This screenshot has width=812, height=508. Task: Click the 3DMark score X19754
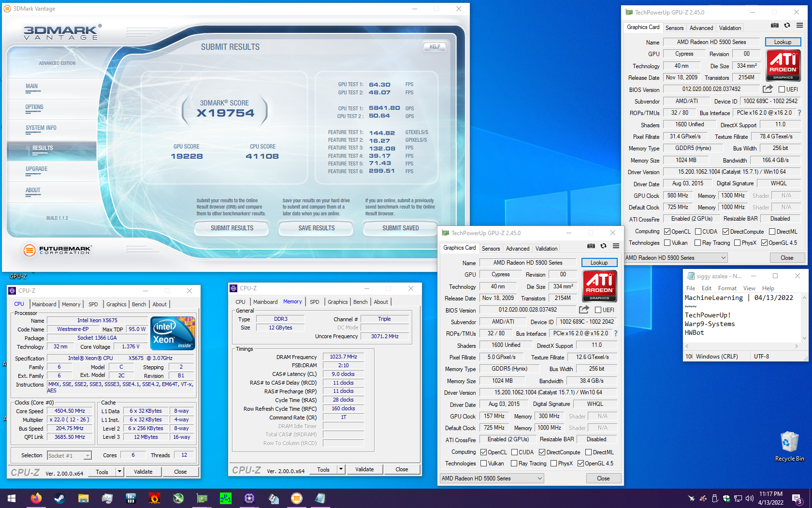(225, 113)
